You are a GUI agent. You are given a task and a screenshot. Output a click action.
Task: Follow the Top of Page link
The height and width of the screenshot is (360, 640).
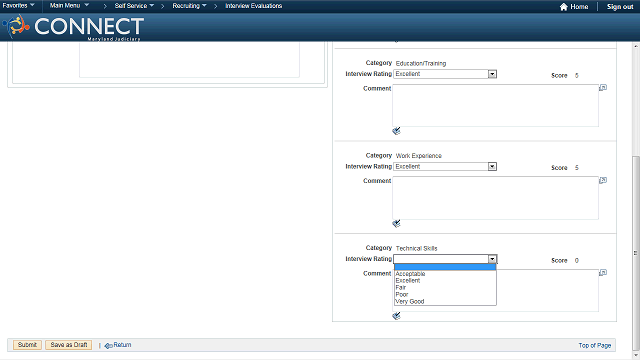595,345
